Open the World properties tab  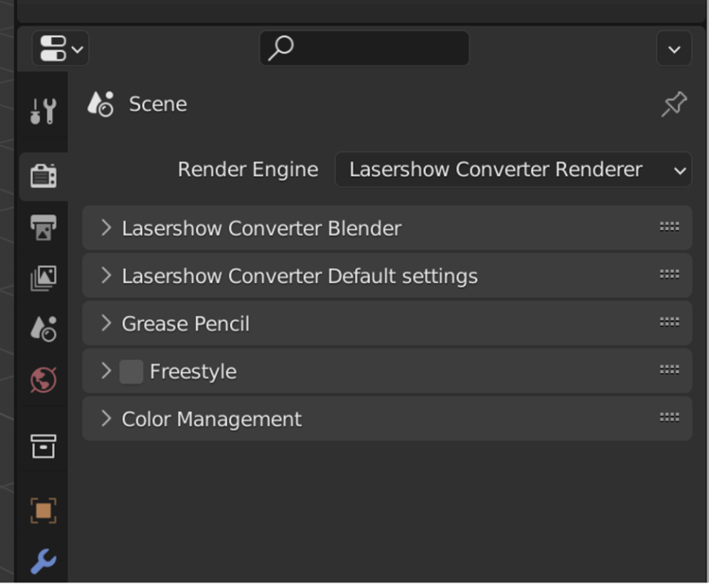click(43, 380)
